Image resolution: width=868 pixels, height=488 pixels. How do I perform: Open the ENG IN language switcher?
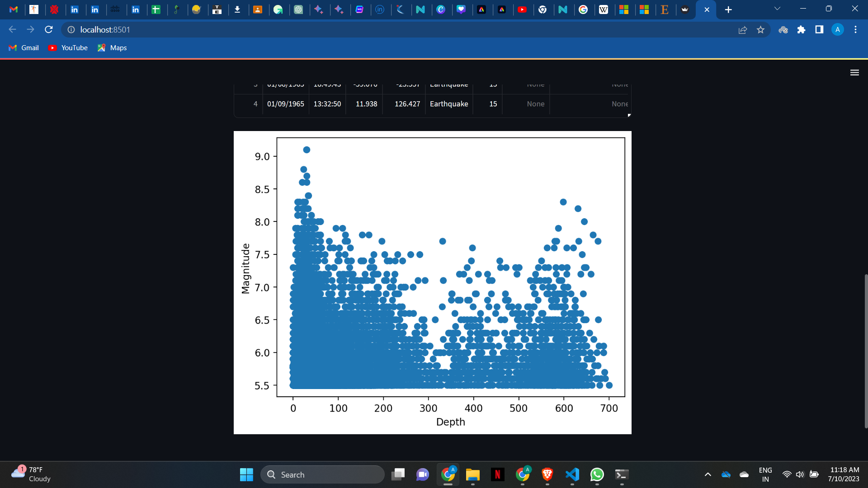[765, 474]
